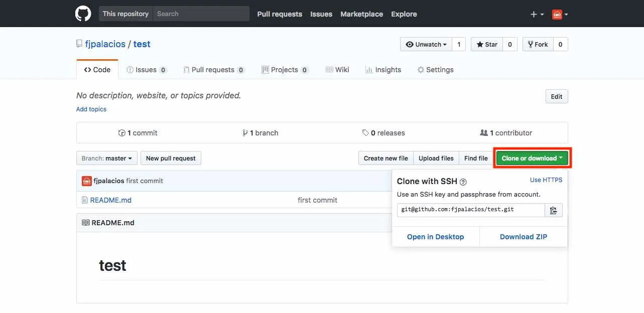Viewport: 644px width, 313px height.
Task: Open Issues in the top navigation
Action: tap(321, 14)
